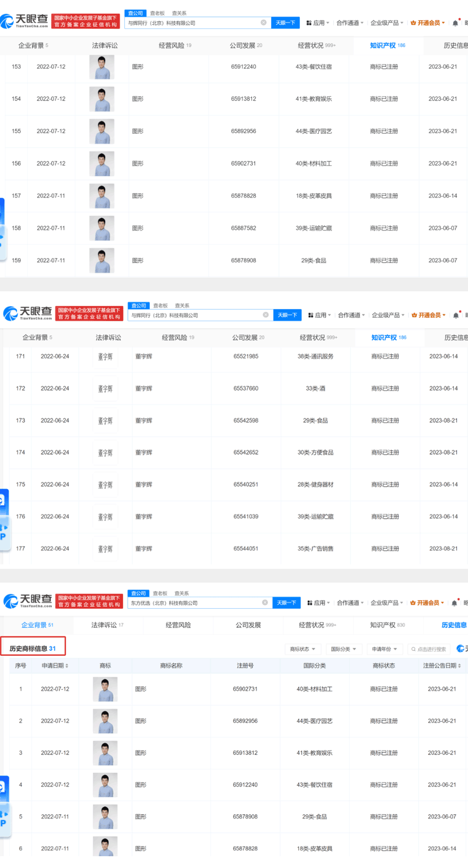The image size is (468, 868).
Task: Expand the 商标状态 filter dropdown
Action: [302, 649]
